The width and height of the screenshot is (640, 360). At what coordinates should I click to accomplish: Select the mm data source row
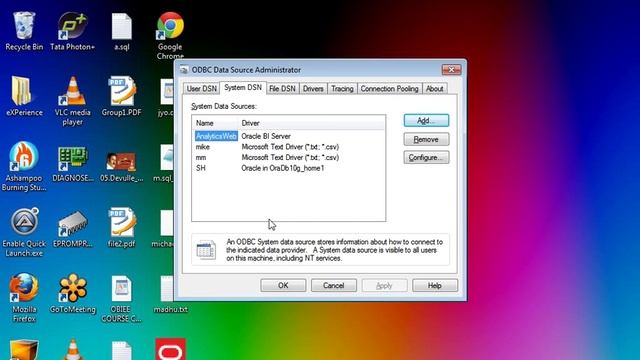289,158
